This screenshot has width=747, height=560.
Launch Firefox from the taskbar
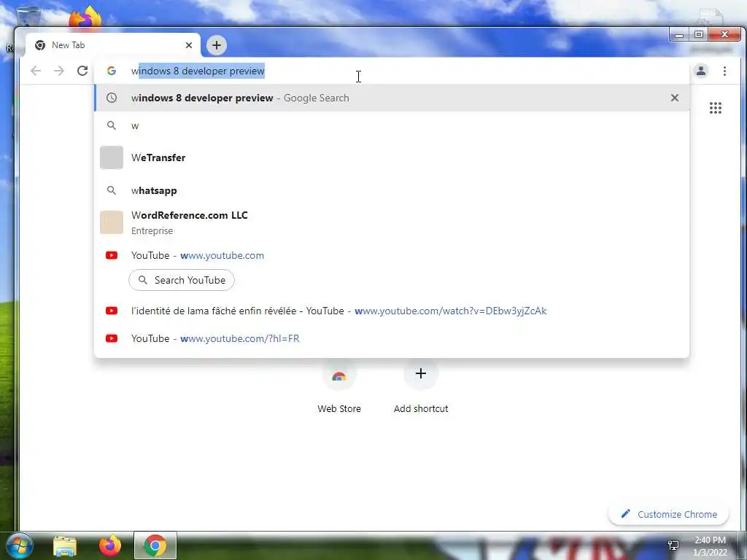coord(109,545)
